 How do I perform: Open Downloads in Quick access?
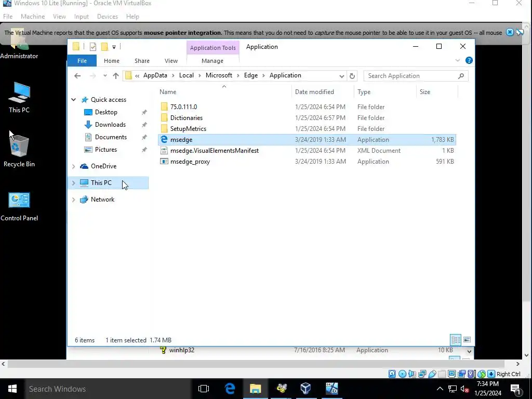tap(110, 125)
